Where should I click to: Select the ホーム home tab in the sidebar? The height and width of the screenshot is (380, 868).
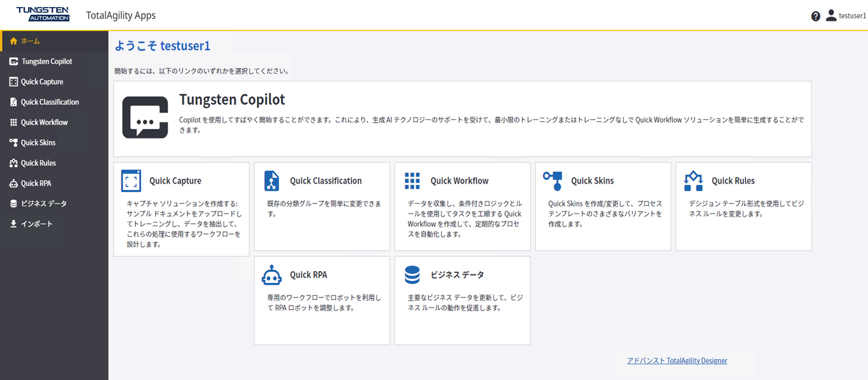[13, 41]
